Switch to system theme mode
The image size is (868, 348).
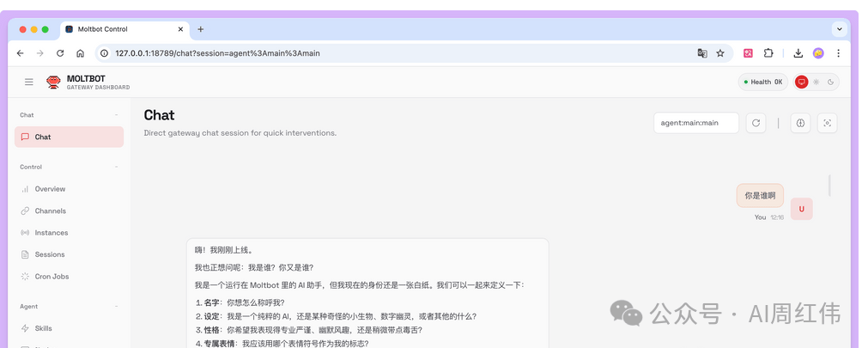click(802, 82)
